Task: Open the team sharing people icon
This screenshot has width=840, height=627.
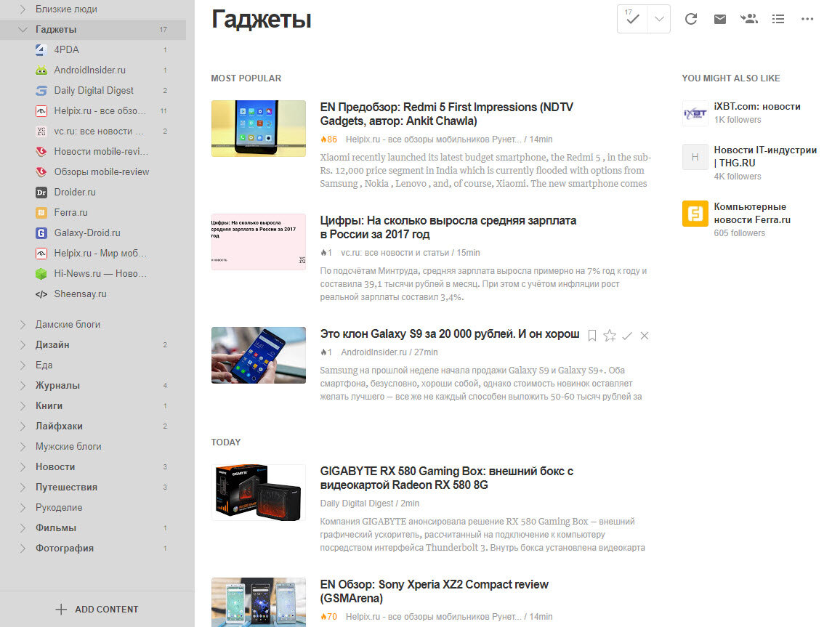Action: pos(749,19)
